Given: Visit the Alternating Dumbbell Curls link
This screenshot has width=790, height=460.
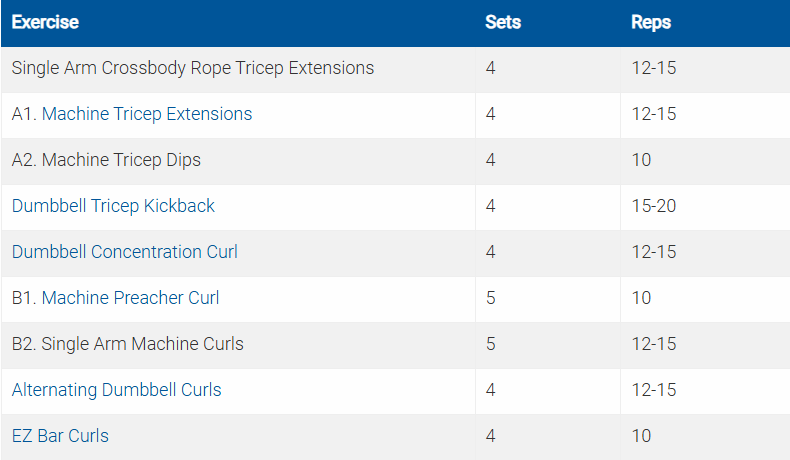Looking at the screenshot, I should (117, 390).
